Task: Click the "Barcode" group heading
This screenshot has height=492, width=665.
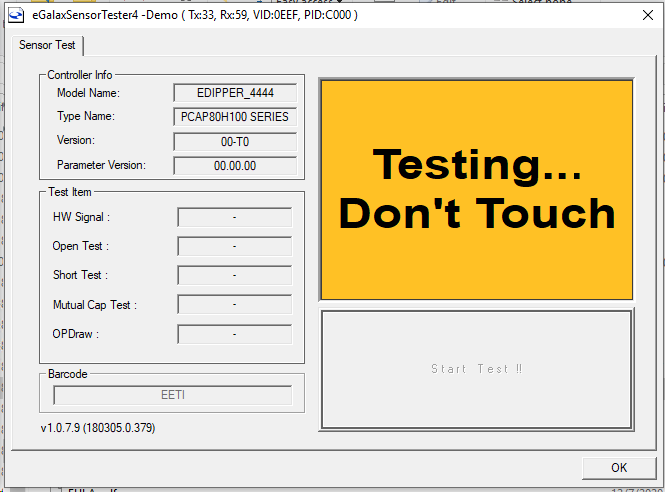Action: tap(67, 374)
